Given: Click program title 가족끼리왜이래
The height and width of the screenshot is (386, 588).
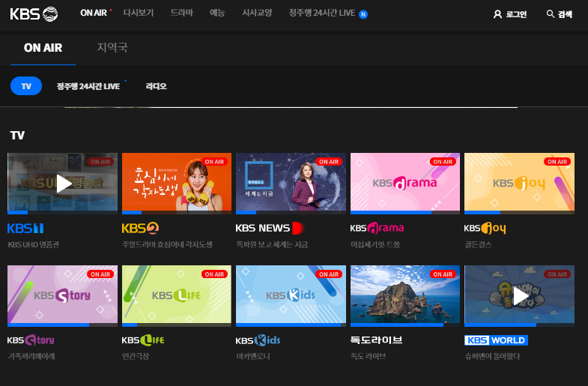Looking at the screenshot, I should click(x=31, y=356).
